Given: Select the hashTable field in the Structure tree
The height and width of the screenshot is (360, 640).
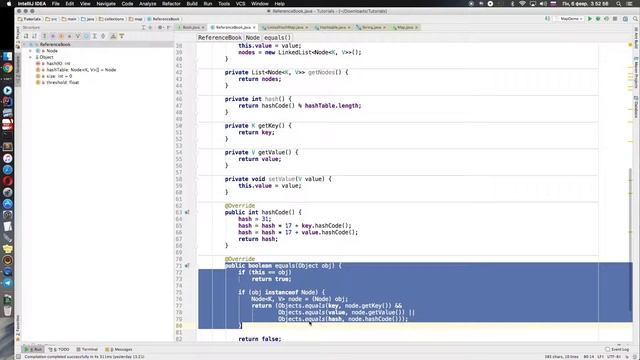Looking at the screenshot, I should [76, 70].
